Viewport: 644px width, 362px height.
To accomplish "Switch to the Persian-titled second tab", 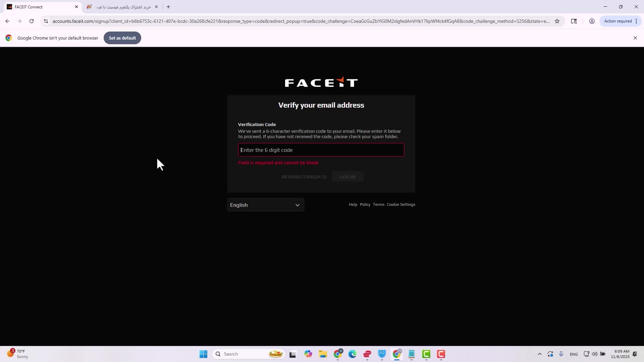I will 121,7.
